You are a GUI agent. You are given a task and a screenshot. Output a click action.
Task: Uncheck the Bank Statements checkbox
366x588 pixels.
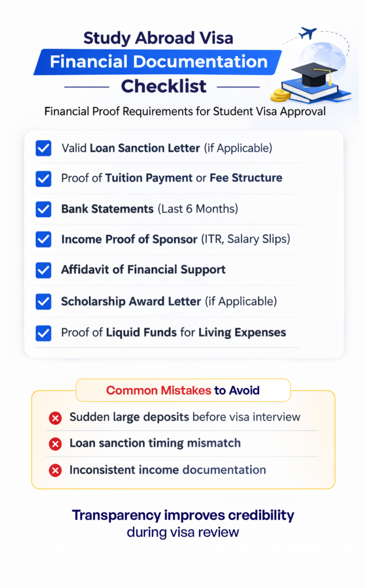click(43, 209)
